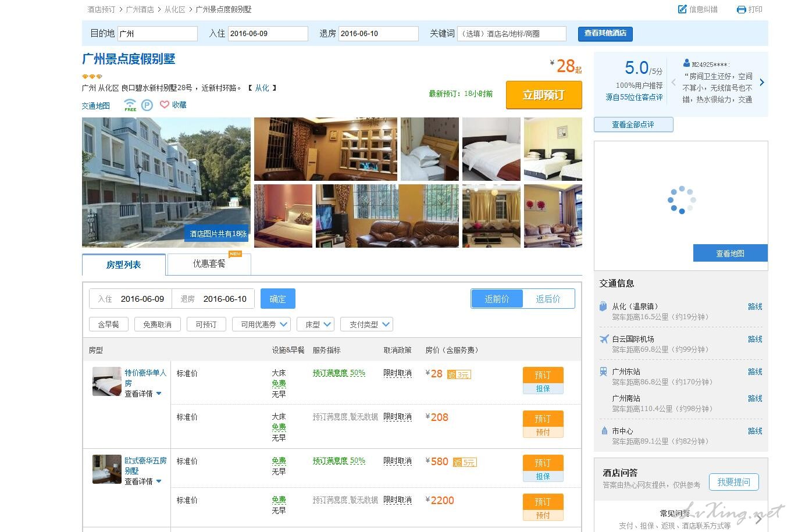Image resolution: width=791 pixels, height=532 pixels.
Task: Click the reviewer avatar icon
Action: [x=687, y=63]
